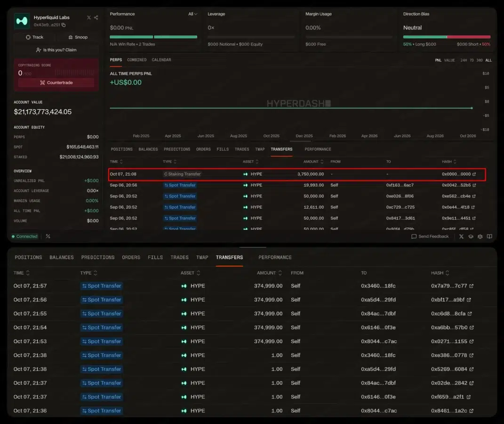Open external link for hash 0x02de...2842

471,383
